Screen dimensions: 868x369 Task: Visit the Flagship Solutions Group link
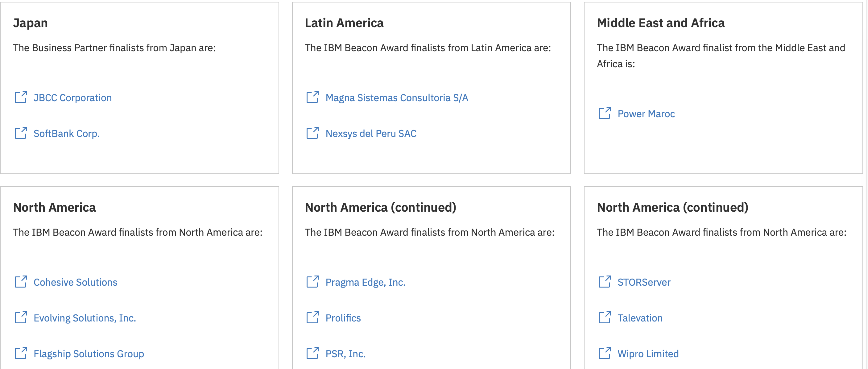[x=89, y=354]
